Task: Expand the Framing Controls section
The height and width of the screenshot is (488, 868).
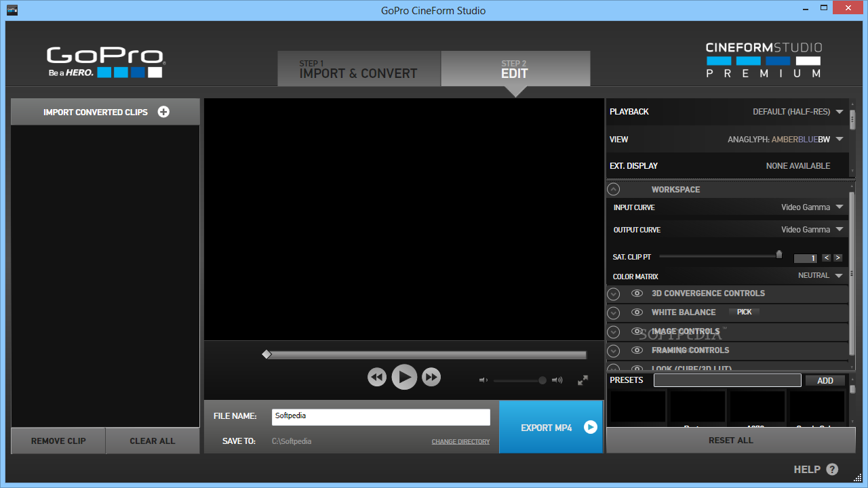Action: 613,350
